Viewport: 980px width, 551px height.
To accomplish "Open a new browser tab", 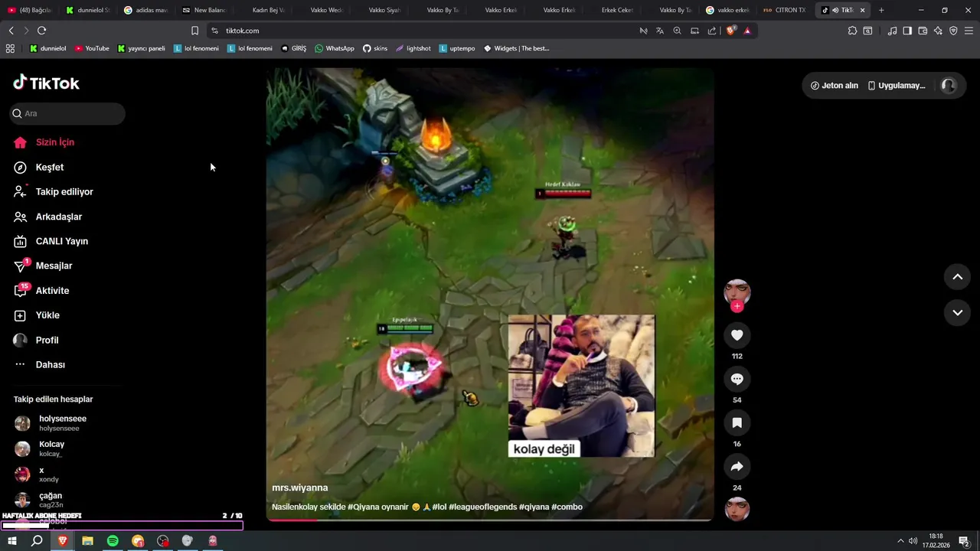I will coord(881,10).
